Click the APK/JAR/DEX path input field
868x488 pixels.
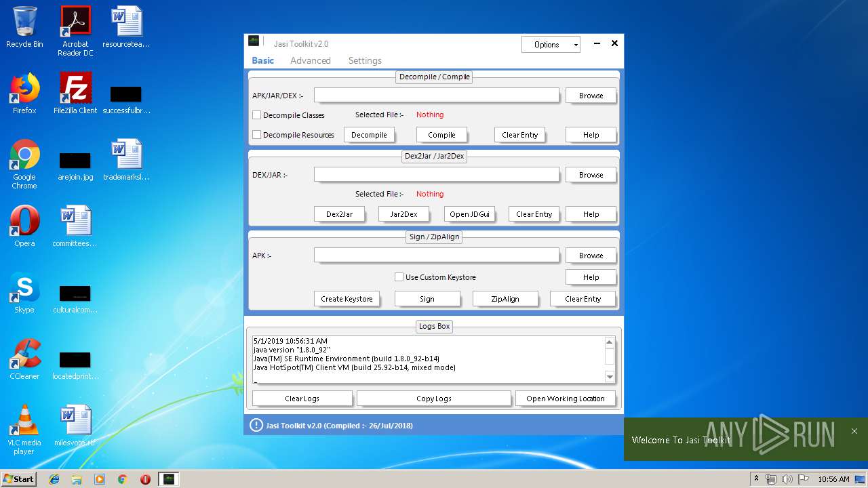tap(437, 96)
